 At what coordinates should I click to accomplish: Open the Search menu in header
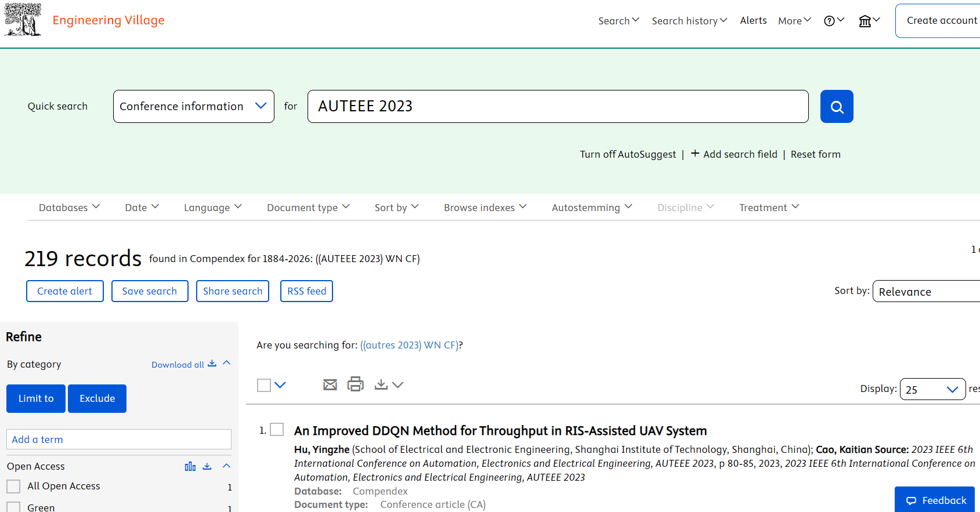pos(619,21)
